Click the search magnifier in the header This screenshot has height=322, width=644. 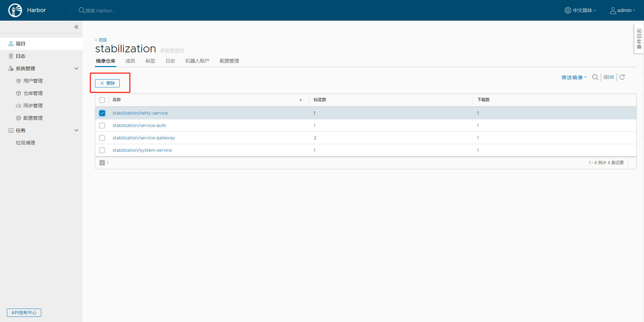point(82,10)
